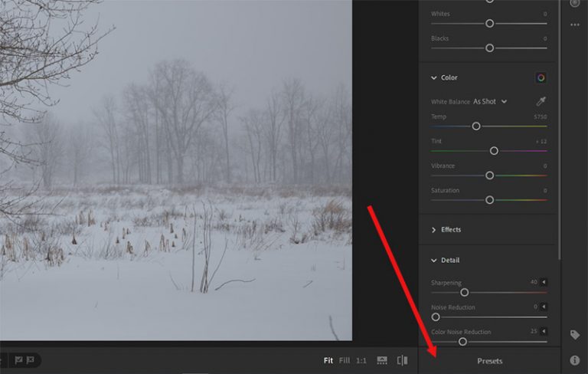
Task: Click the Vibrance slider handle
Action: (489, 176)
